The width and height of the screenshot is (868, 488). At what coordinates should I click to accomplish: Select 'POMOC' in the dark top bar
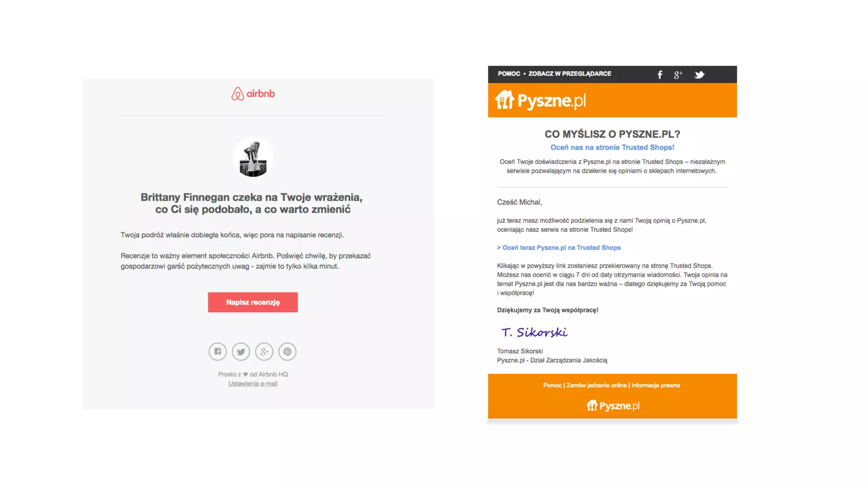509,74
